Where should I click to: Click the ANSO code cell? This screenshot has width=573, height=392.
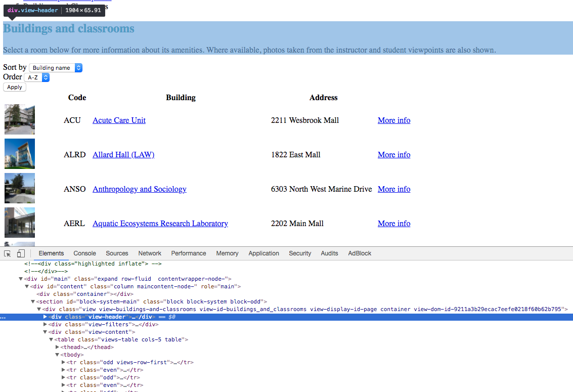74,189
